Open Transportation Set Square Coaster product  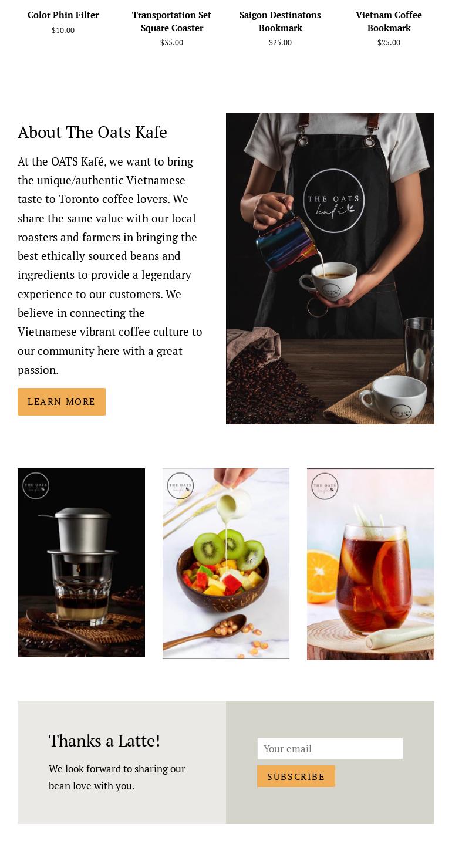coord(171,21)
